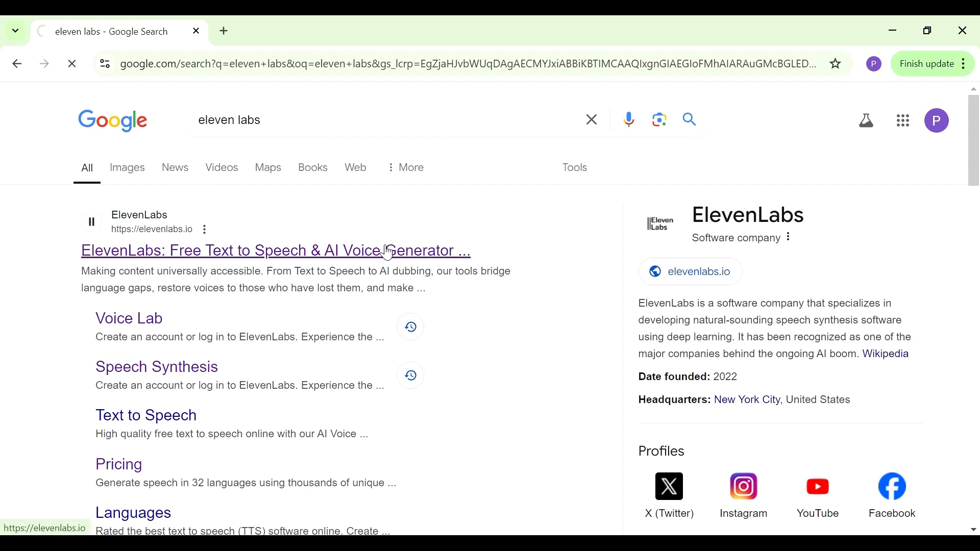Click the vertical scrollbar thumb

point(974,140)
